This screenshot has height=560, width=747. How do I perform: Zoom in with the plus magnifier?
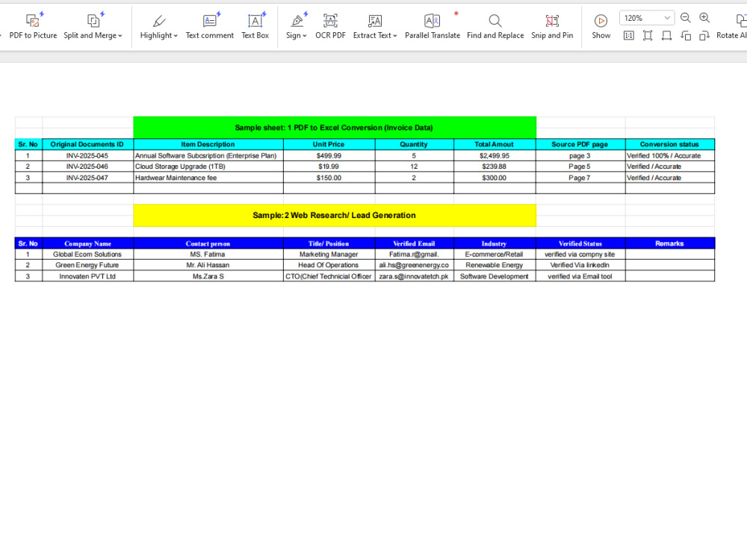pos(704,18)
